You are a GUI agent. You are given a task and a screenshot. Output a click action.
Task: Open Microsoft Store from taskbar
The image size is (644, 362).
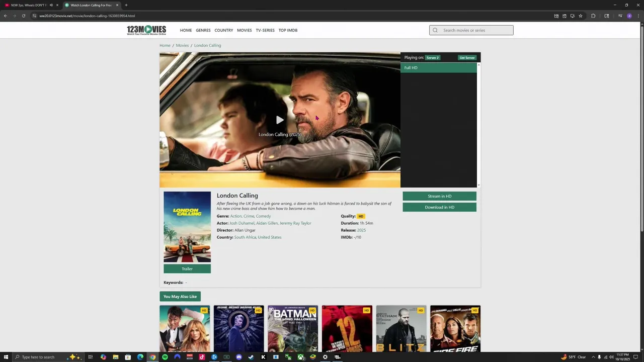click(128, 357)
